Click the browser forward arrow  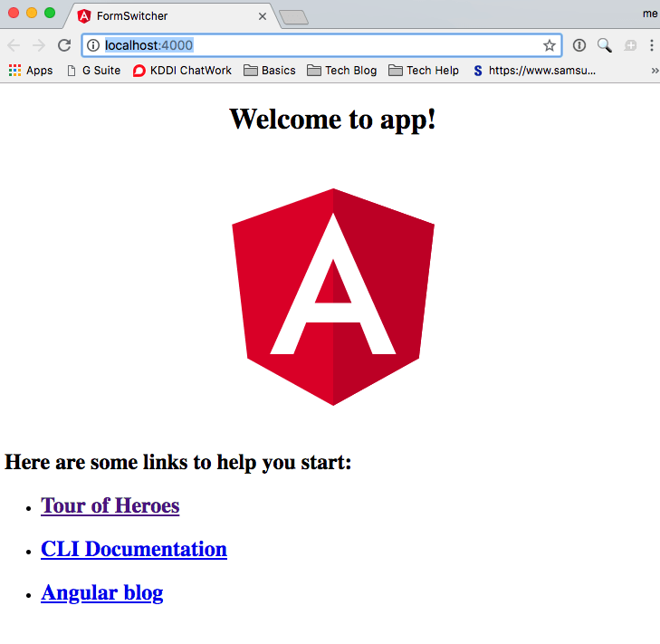pos(39,45)
